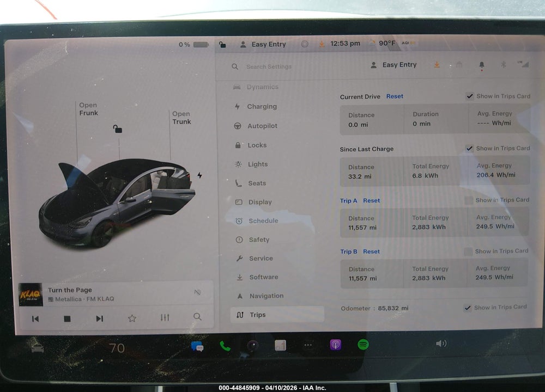Viewport: 545px width, 392px height.
Task: Open the Service settings
Action: click(x=255, y=258)
